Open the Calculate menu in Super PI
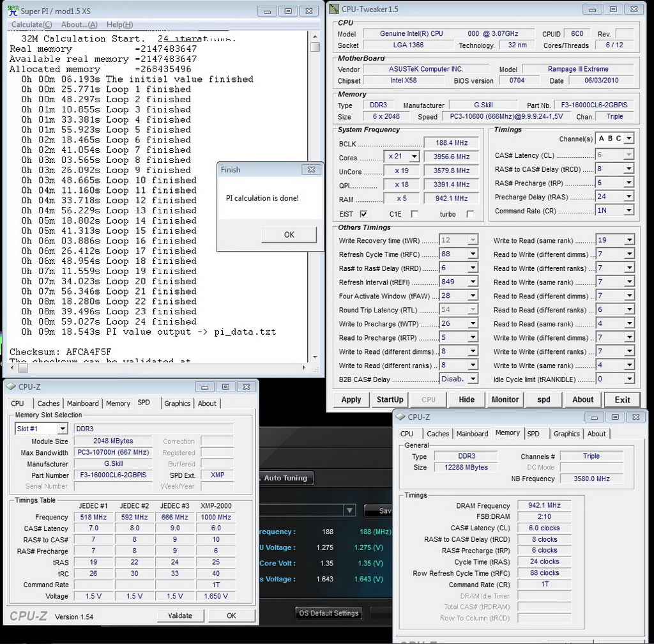This screenshot has width=654, height=644. tap(32, 25)
